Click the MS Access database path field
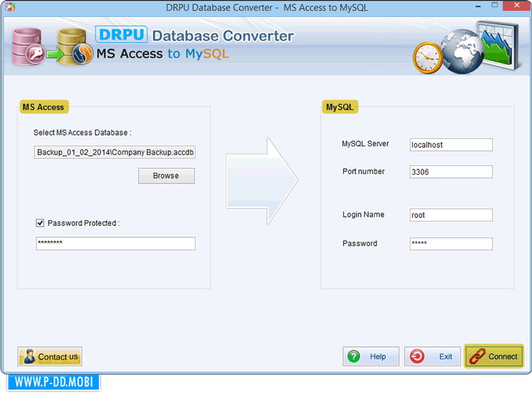Image resolution: width=532 pixels, height=393 pixels. pos(114,152)
